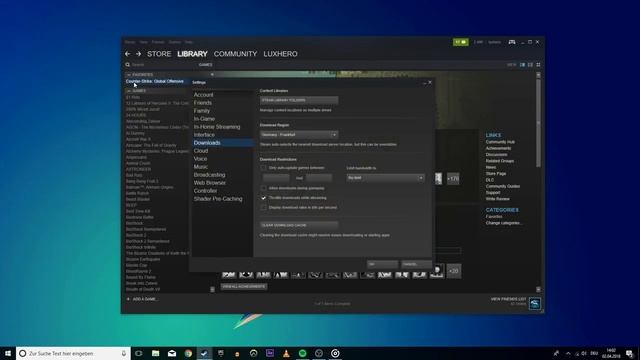
Task: Enable Only auto-update games between checkbox
Action: [264, 168]
